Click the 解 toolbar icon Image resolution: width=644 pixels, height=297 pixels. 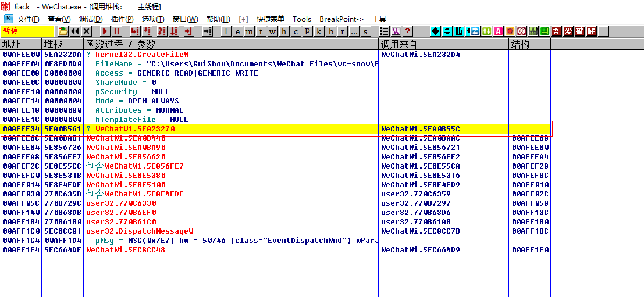[592, 31]
